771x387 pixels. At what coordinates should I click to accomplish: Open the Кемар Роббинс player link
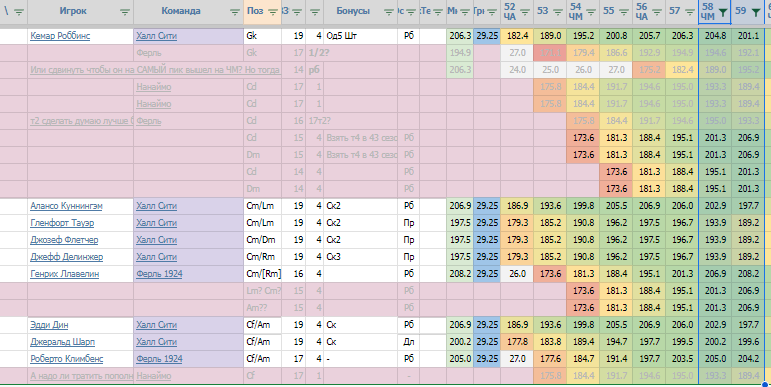(x=60, y=36)
